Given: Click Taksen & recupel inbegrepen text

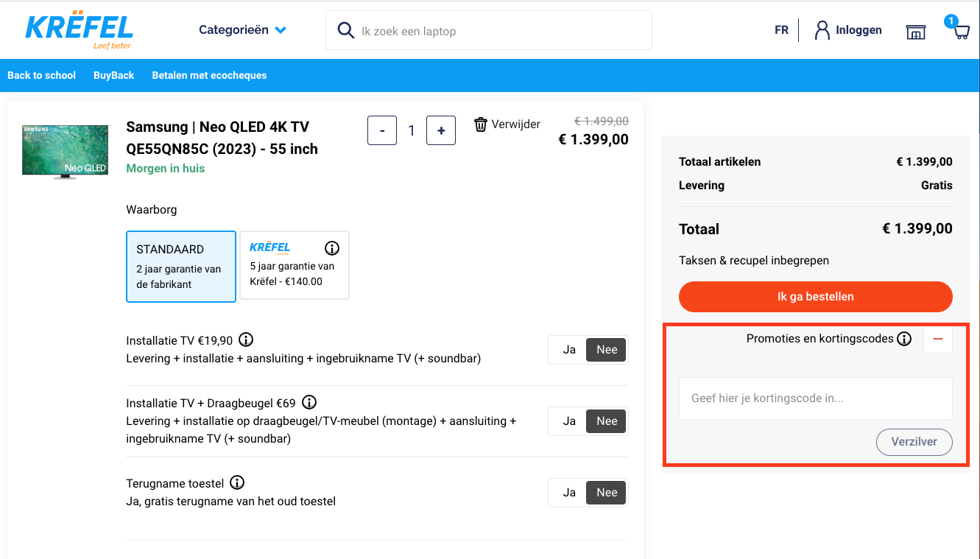Looking at the screenshot, I should tap(754, 260).
